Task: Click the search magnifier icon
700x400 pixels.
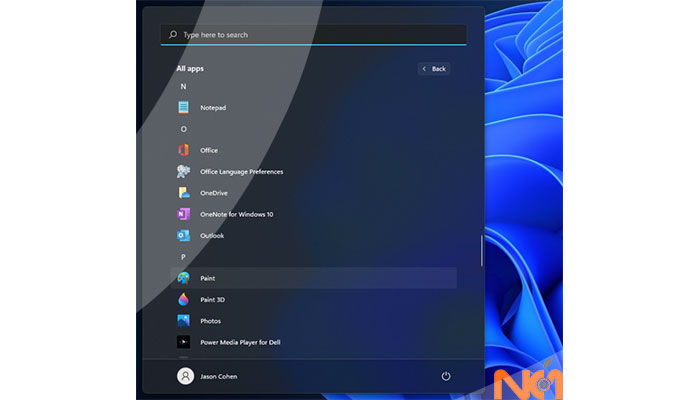Action: pos(173,34)
